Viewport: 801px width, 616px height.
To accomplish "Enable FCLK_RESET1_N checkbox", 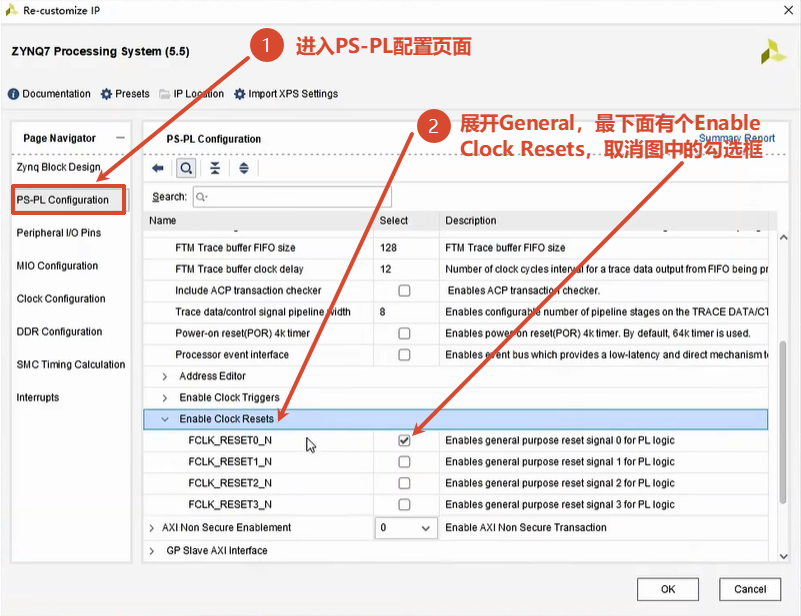I will pos(404,462).
